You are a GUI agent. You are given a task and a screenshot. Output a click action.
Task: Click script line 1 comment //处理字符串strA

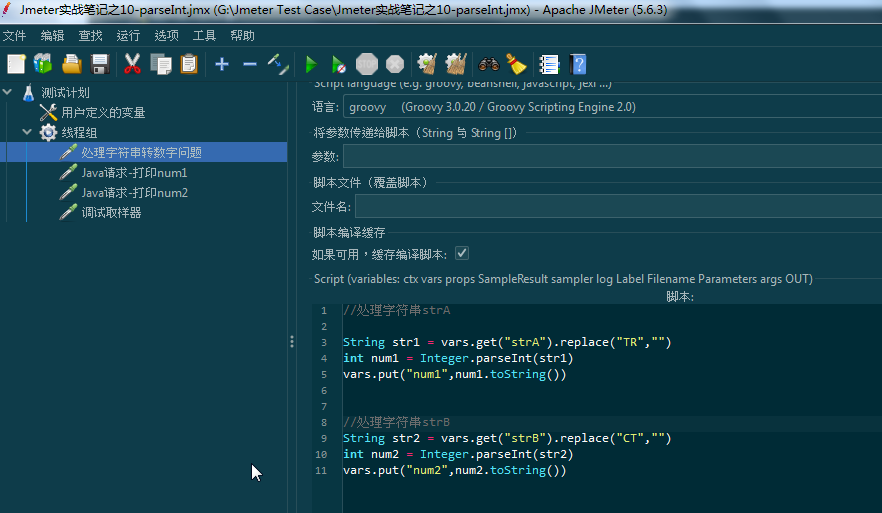tap(397, 310)
